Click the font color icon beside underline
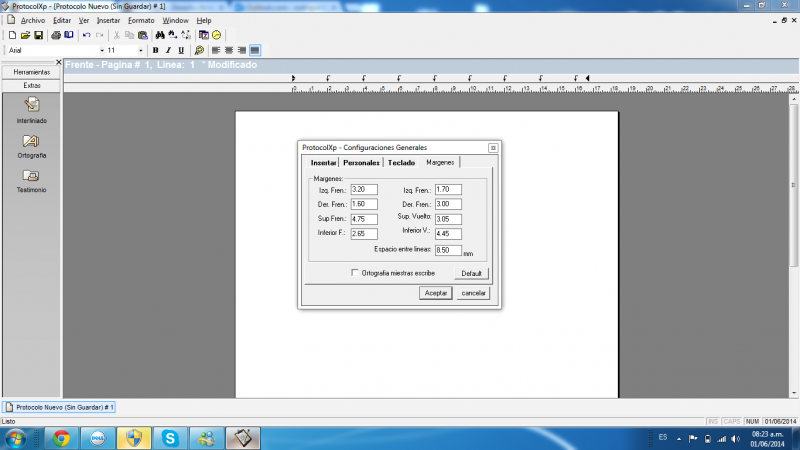 199,51
